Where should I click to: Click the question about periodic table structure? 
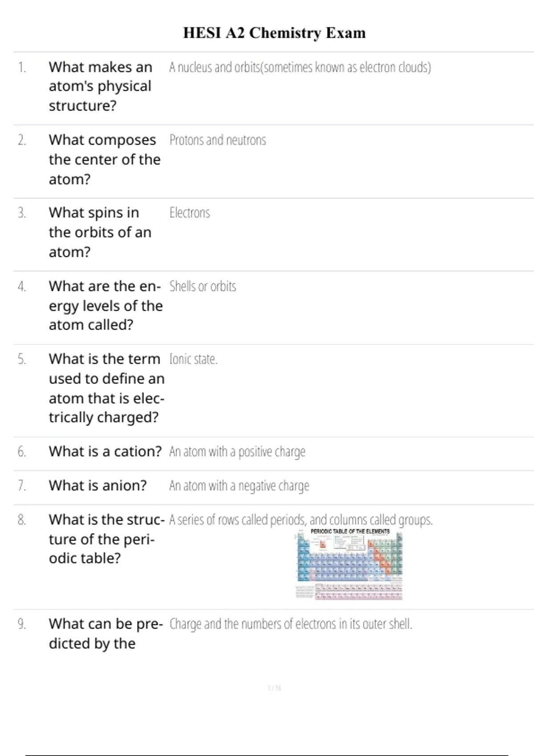tap(106, 539)
